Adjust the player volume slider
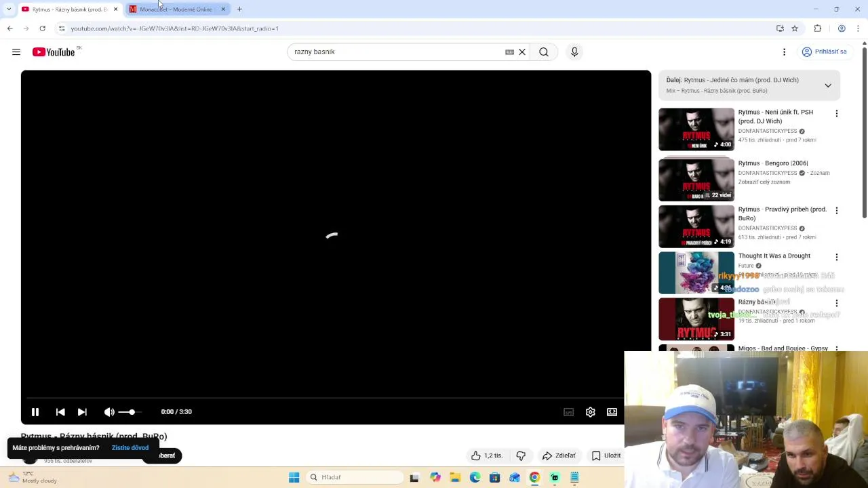 [129, 411]
